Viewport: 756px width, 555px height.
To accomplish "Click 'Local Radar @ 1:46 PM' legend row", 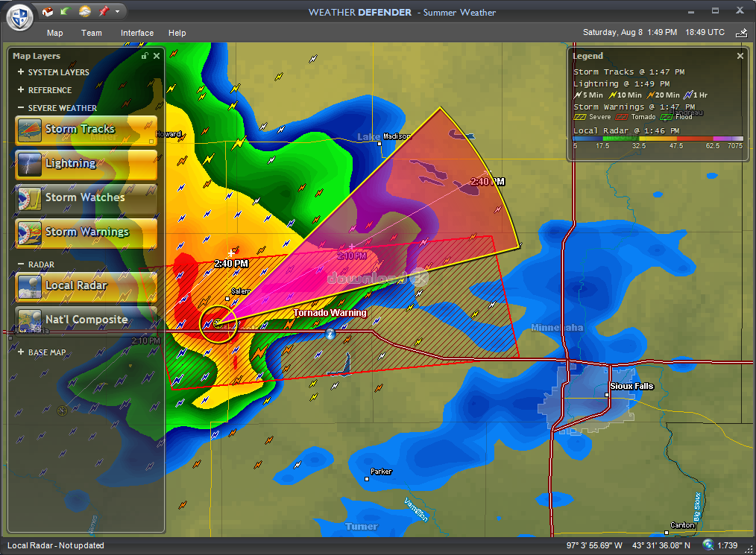I will [626, 130].
